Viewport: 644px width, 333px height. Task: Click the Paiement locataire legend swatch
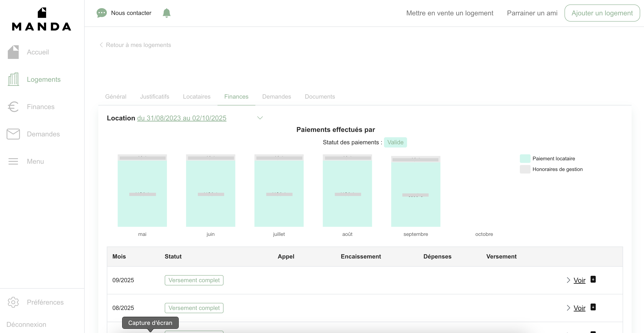coord(525,159)
